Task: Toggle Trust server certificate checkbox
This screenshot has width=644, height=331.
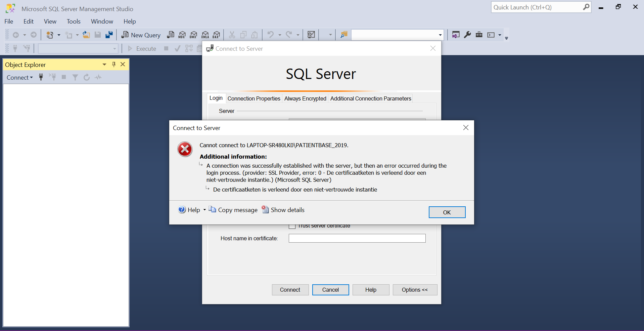Action: 292,226
